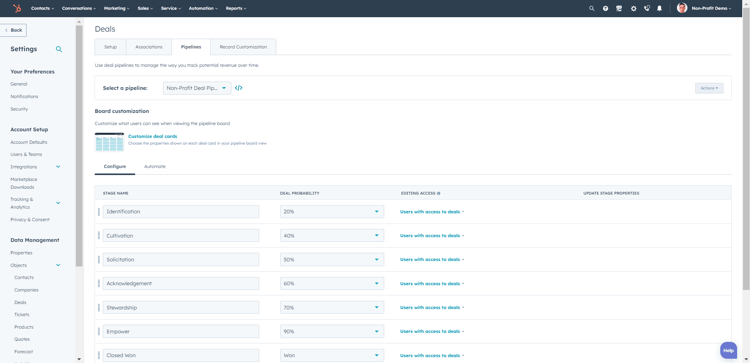Open the Select a pipeline dropdown
The image size is (750, 363).
point(197,88)
